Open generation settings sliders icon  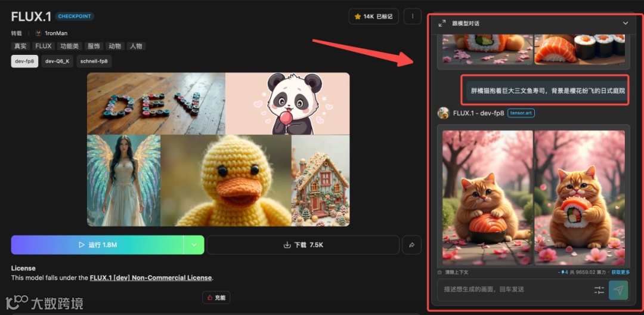(x=599, y=290)
